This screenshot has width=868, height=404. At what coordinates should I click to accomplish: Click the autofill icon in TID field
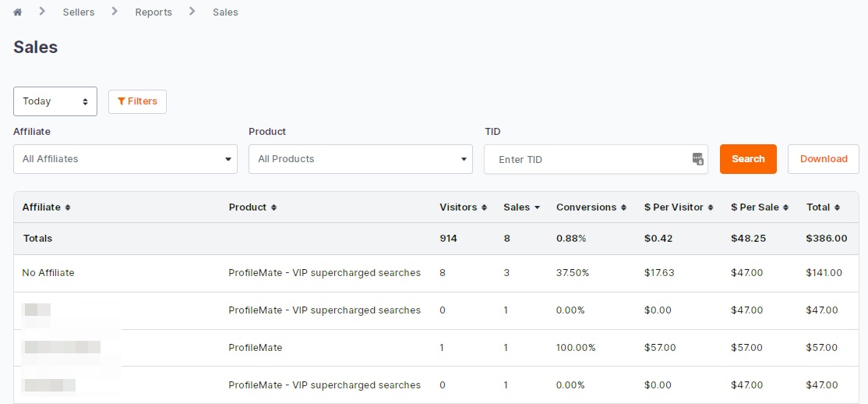[x=697, y=159]
